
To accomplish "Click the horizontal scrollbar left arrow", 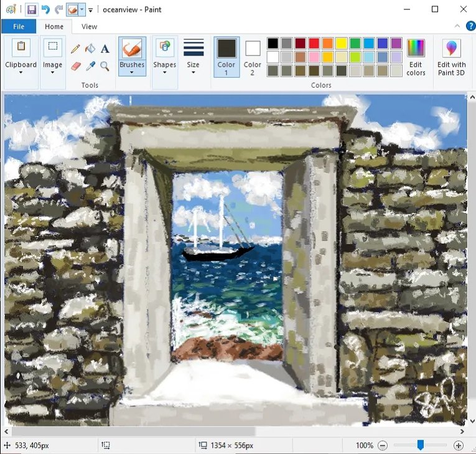I will [6, 431].
